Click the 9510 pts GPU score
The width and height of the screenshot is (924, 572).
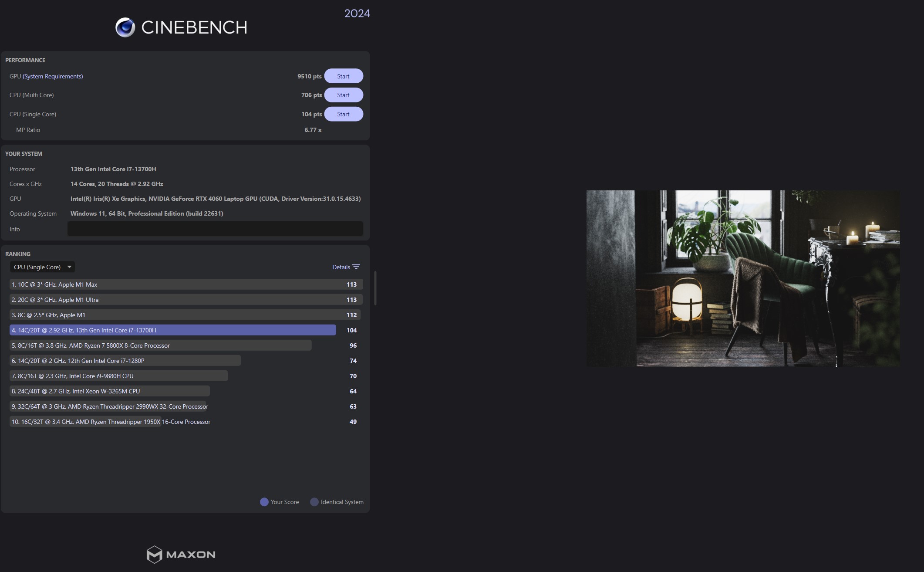(310, 76)
